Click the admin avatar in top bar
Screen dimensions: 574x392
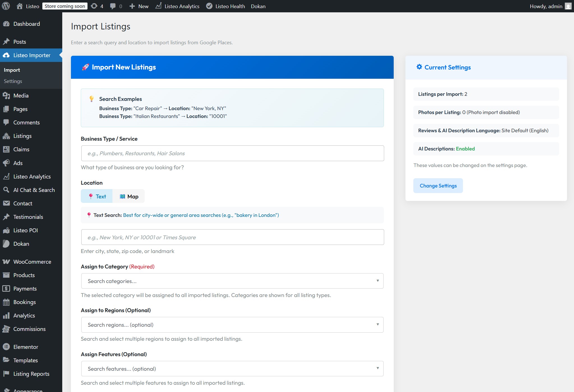pyautogui.click(x=568, y=6)
